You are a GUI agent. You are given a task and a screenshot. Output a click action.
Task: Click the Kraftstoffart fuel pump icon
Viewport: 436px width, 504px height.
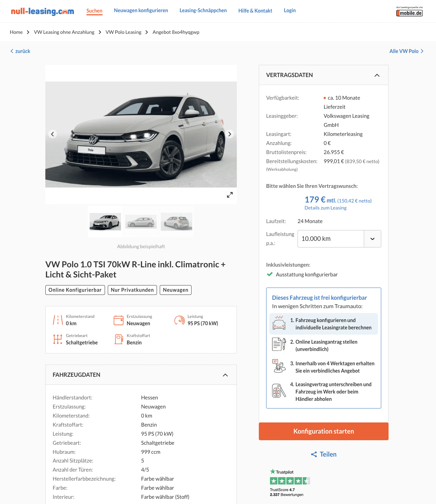pyautogui.click(x=119, y=339)
